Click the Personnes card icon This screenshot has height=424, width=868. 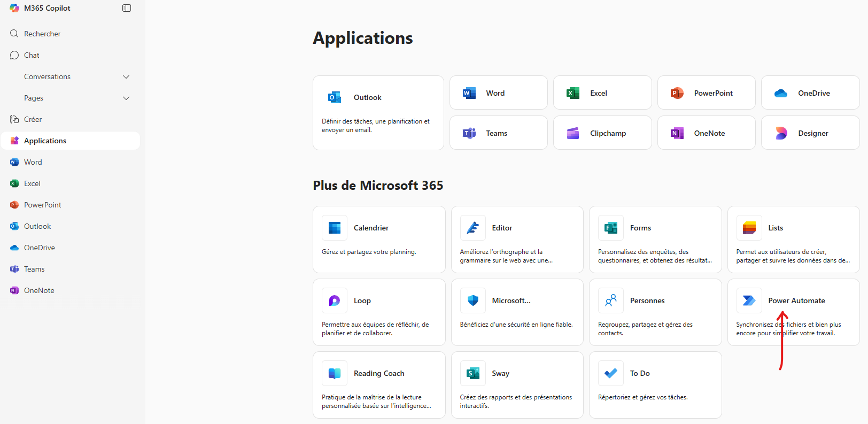[x=611, y=300]
